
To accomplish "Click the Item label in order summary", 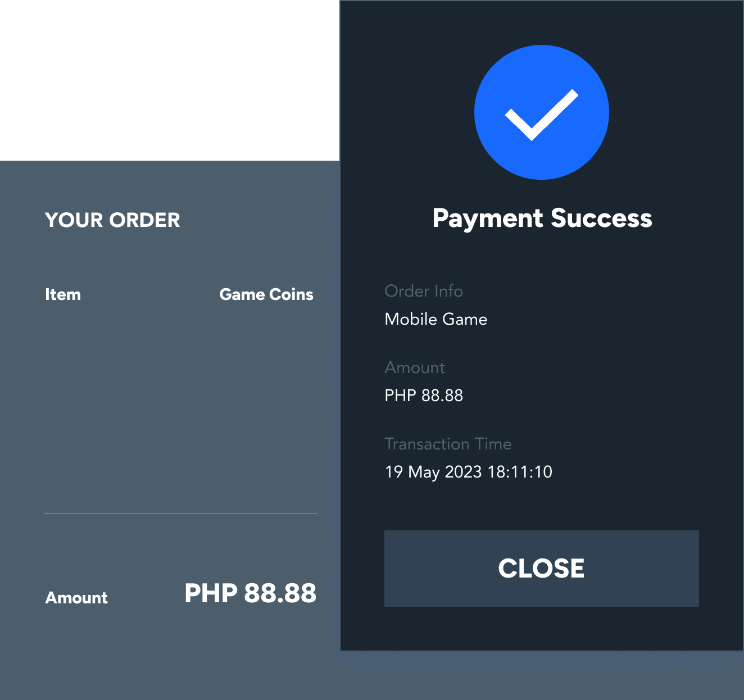I will (x=63, y=294).
